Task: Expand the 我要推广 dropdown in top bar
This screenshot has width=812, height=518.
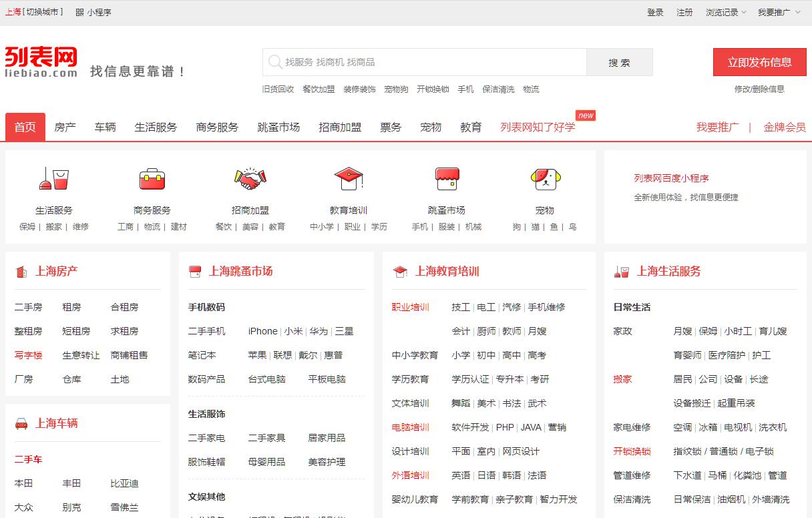Action: tap(777, 12)
